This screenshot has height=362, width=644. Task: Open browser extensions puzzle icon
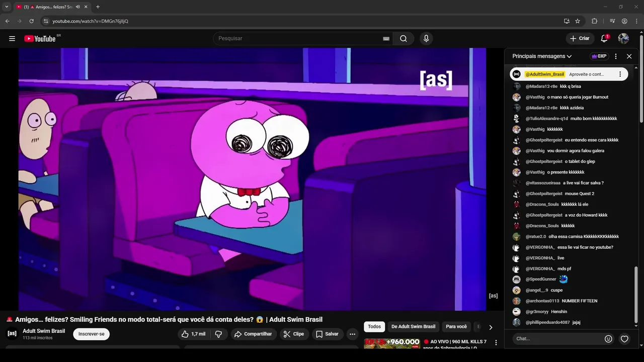[x=594, y=21]
